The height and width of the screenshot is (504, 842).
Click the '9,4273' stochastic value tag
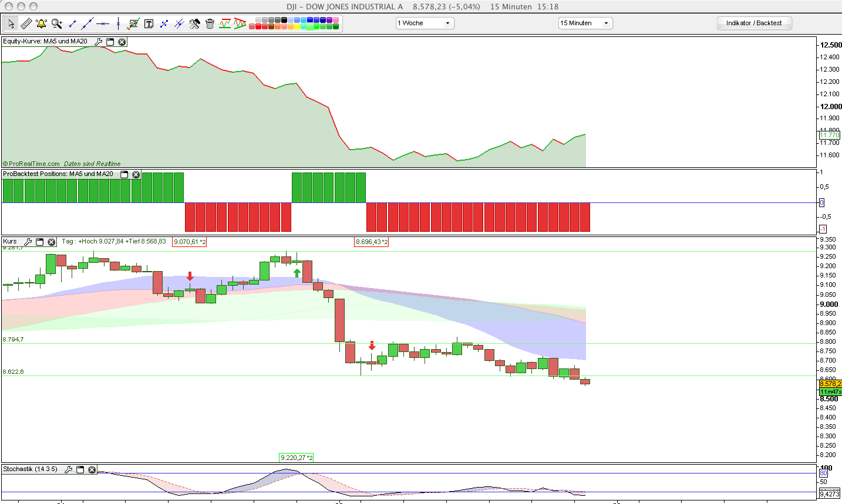click(830, 494)
